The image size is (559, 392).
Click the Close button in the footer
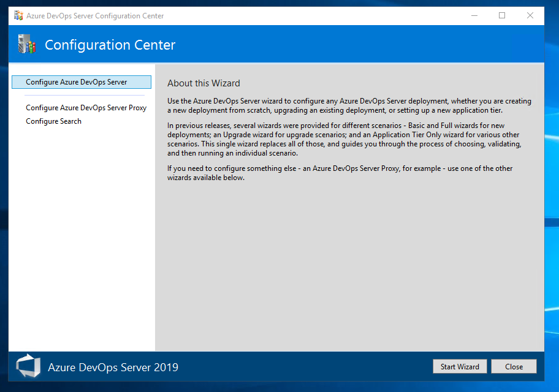point(514,366)
